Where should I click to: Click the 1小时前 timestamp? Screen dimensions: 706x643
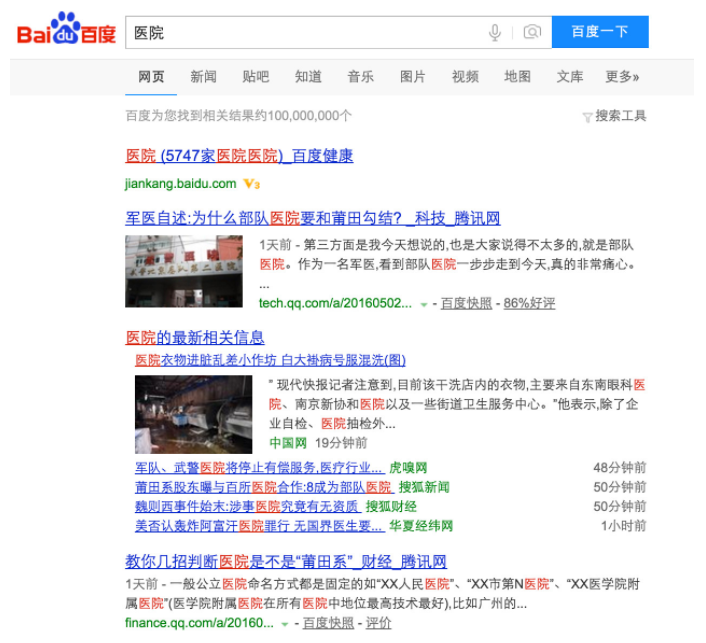pos(624,526)
